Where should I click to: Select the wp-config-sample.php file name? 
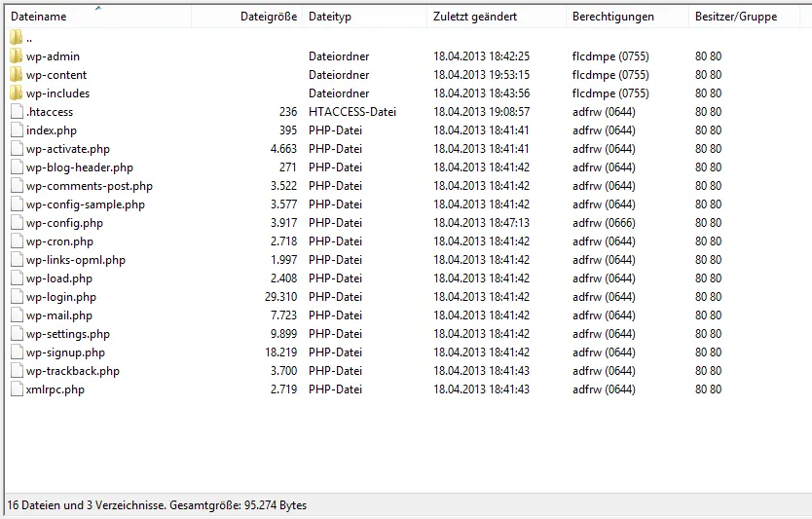coord(86,204)
